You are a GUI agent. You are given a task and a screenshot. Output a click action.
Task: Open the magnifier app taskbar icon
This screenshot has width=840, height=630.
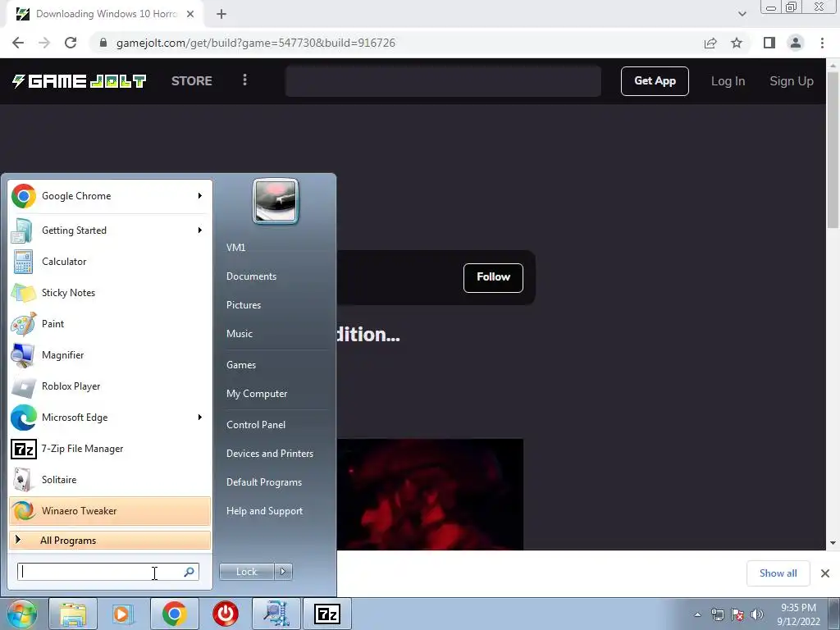276,614
